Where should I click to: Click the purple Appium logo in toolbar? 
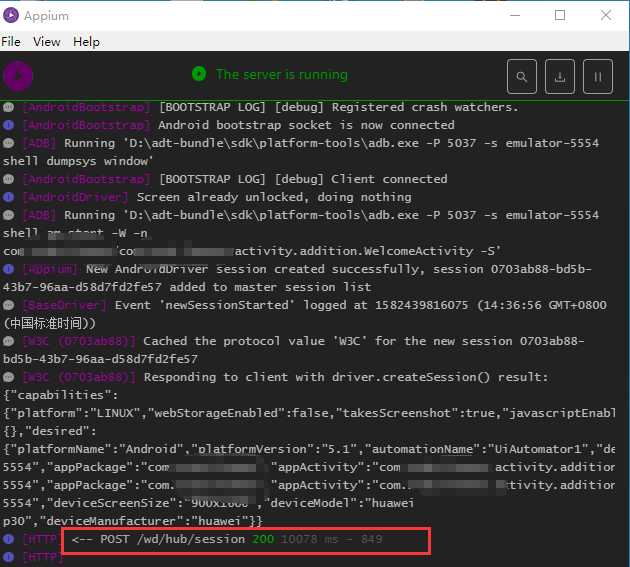18,76
